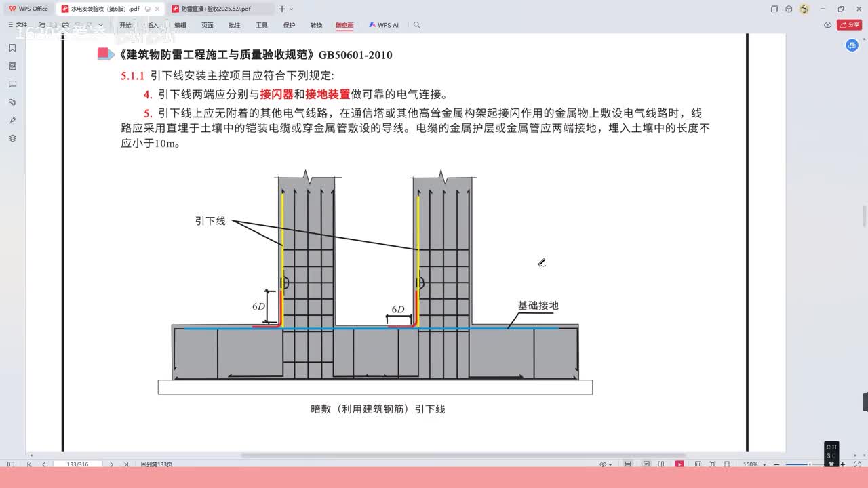
Task: Open the bookmark panel in sidebar
Action: (x=12, y=48)
